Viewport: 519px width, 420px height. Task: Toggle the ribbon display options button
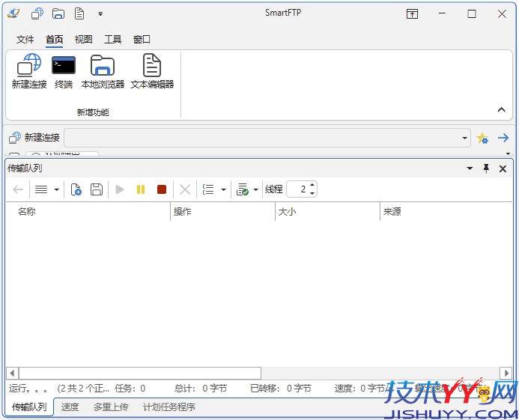click(412, 14)
